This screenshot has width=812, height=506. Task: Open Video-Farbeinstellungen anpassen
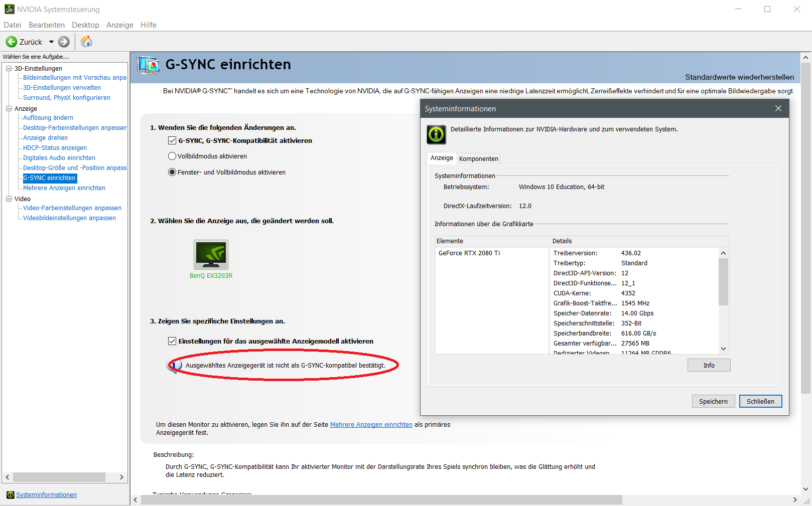pos(72,208)
